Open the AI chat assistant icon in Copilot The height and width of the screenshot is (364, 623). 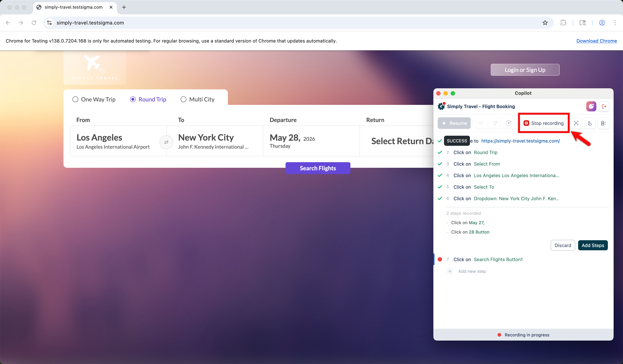591,106
